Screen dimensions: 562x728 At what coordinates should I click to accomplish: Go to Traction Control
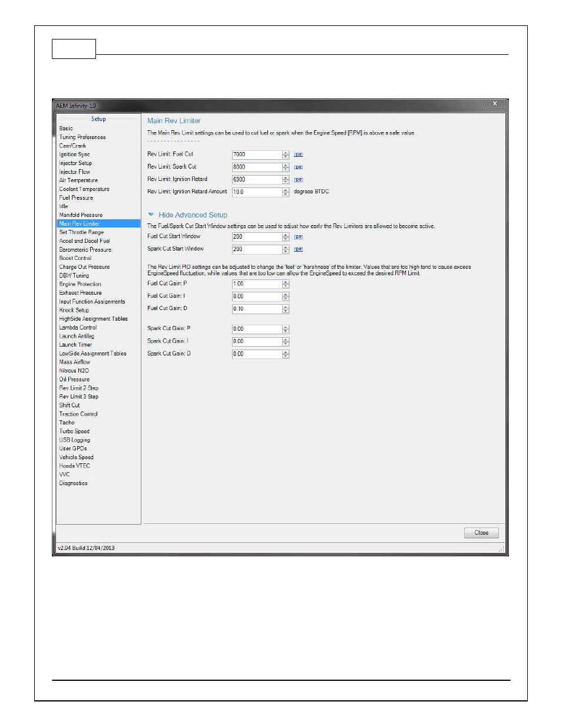[78, 414]
